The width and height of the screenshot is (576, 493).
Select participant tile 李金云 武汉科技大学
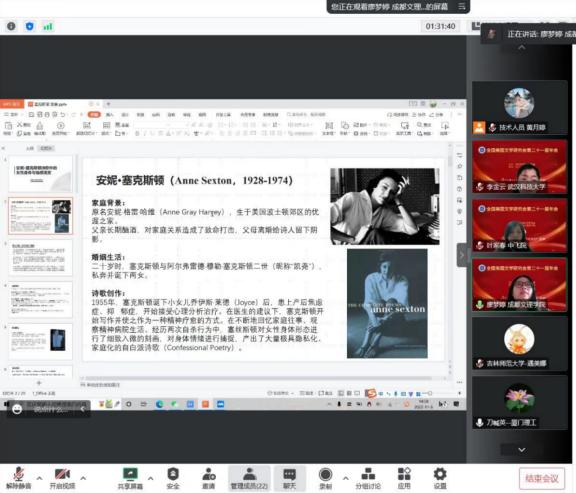pos(519,166)
